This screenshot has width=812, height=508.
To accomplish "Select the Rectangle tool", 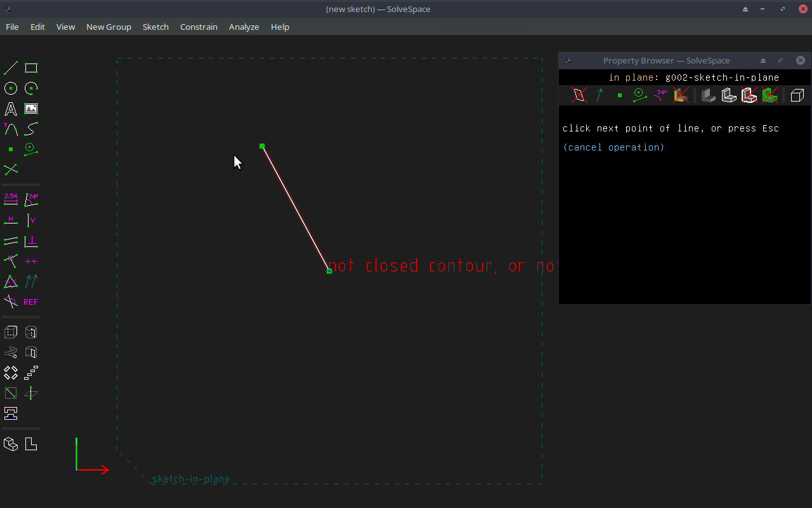I will tap(30, 67).
